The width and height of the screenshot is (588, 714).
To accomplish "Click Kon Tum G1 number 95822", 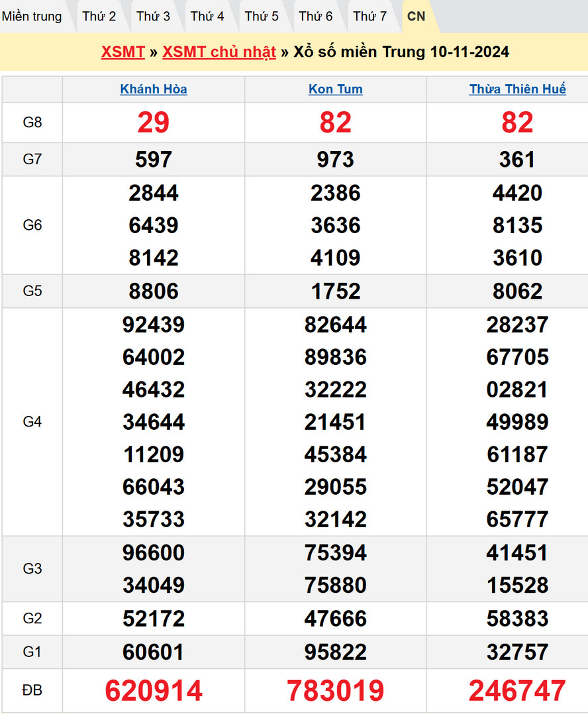I will (336, 652).
